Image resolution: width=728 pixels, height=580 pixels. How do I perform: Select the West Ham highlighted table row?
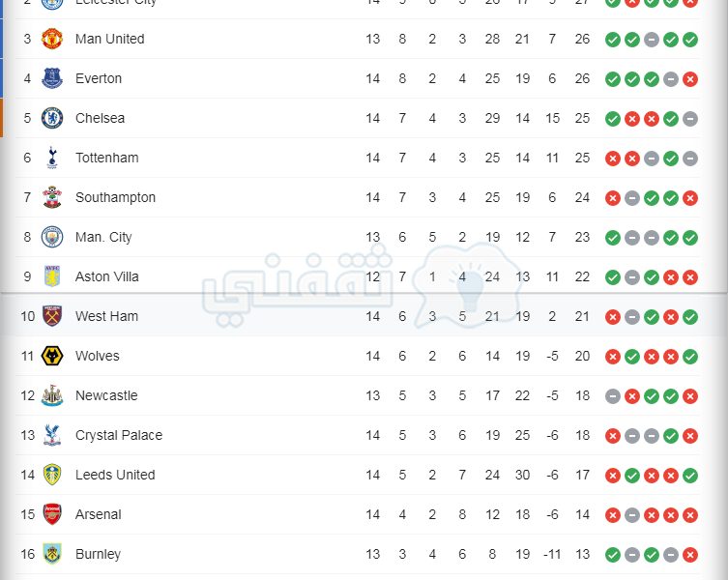click(364, 316)
